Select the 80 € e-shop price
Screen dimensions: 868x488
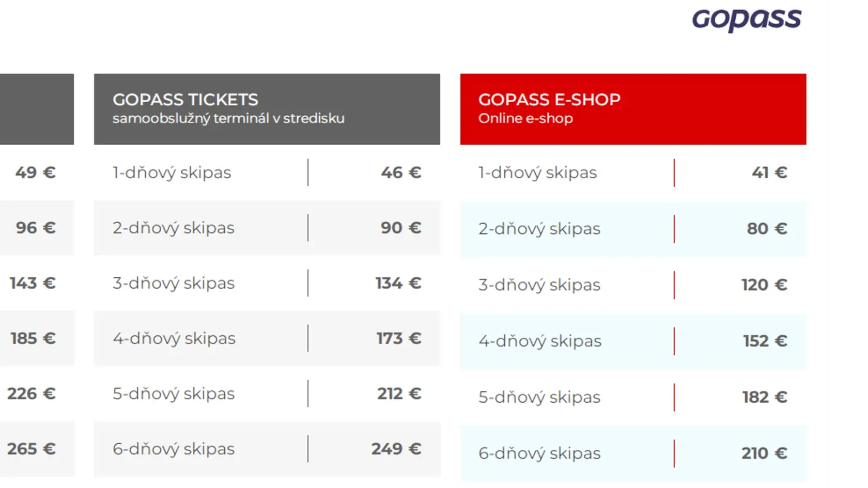tap(767, 228)
